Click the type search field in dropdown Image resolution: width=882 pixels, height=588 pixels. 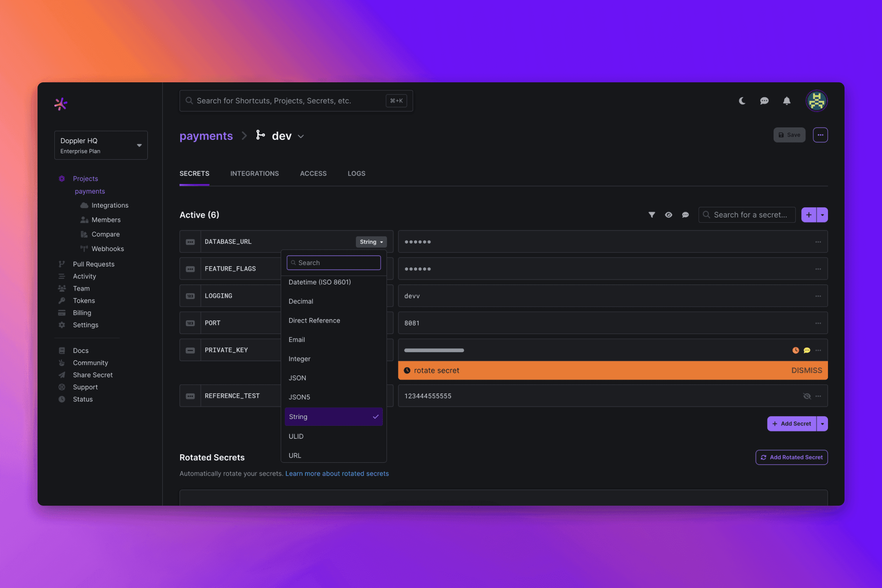334,263
